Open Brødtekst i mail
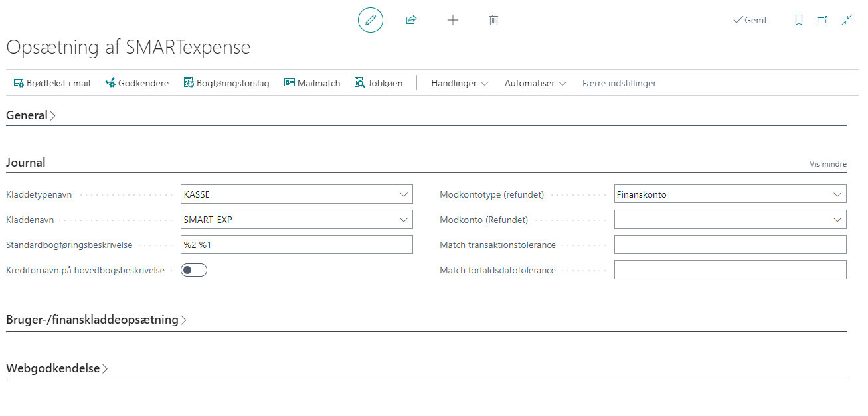Image resolution: width=868 pixels, height=416 pixels. [52, 83]
